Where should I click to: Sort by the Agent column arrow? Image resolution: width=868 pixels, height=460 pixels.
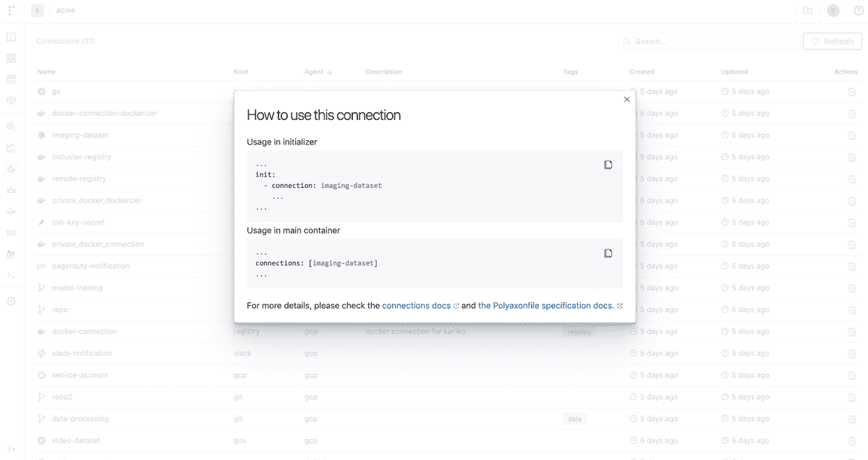tap(330, 72)
